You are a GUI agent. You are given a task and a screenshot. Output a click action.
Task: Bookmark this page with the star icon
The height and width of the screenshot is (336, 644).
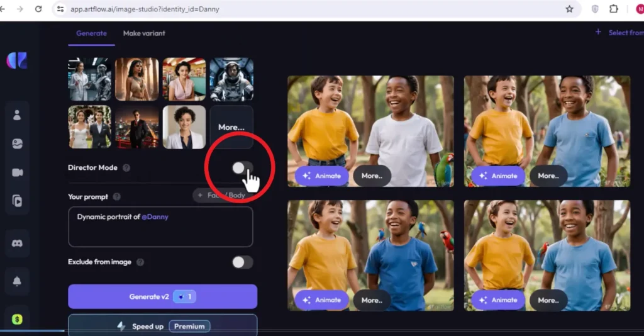(569, 9)
